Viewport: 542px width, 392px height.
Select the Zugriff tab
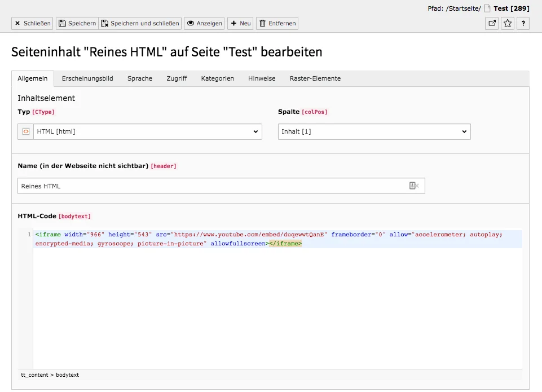coord(177,78)
